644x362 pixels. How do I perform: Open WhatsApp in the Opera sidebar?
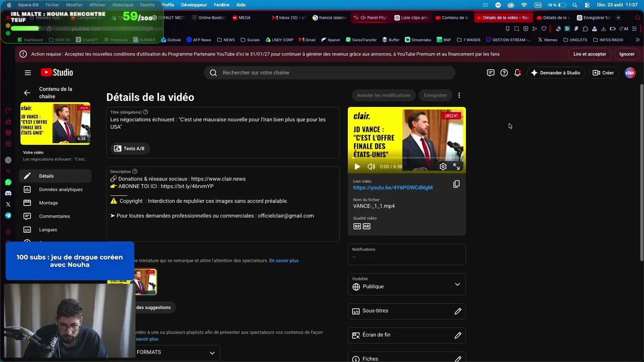point(8,183)
